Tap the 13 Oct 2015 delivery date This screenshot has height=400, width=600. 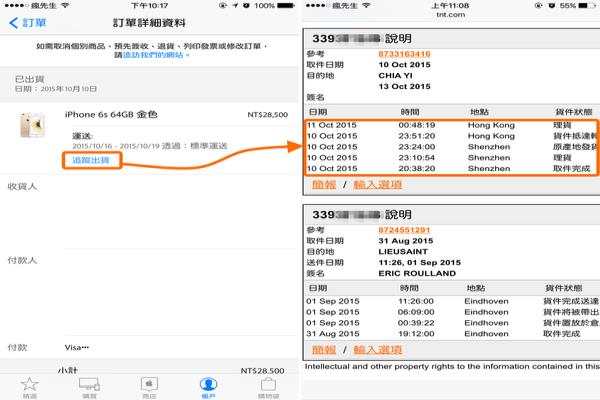click(404, 86)
